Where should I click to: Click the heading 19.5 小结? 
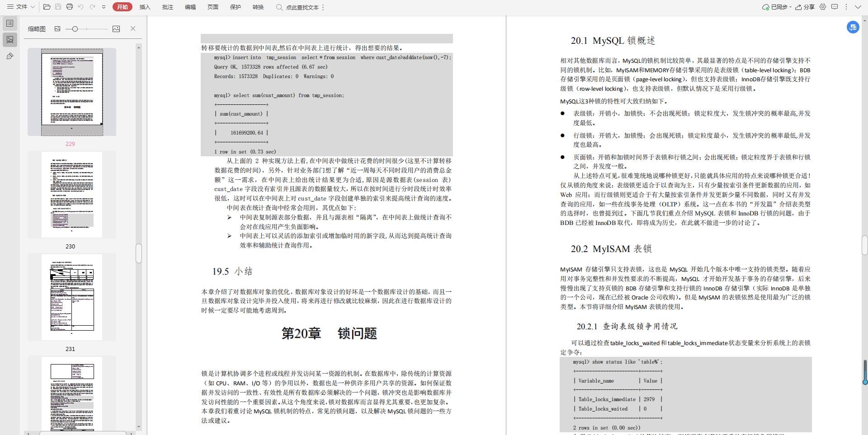[232, 271]
